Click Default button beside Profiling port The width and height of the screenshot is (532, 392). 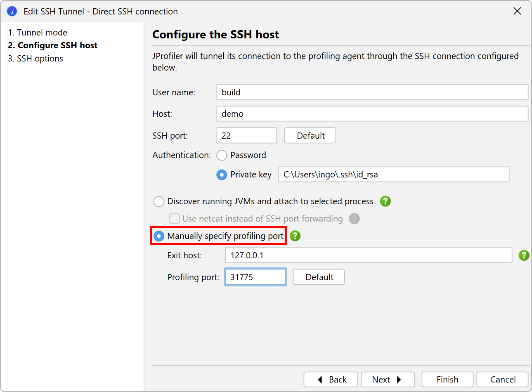tap(319, 277)
